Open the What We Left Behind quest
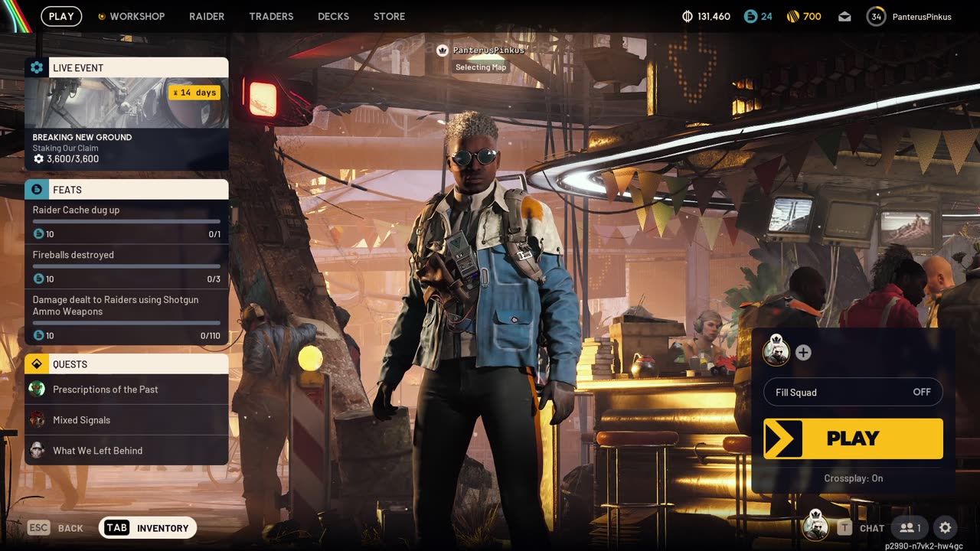980x551 pixels. [x=126, y=450]
